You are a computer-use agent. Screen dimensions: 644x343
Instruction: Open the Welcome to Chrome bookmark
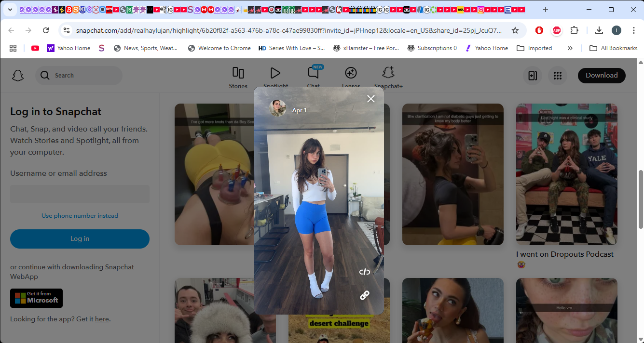(x=219, y=48)
